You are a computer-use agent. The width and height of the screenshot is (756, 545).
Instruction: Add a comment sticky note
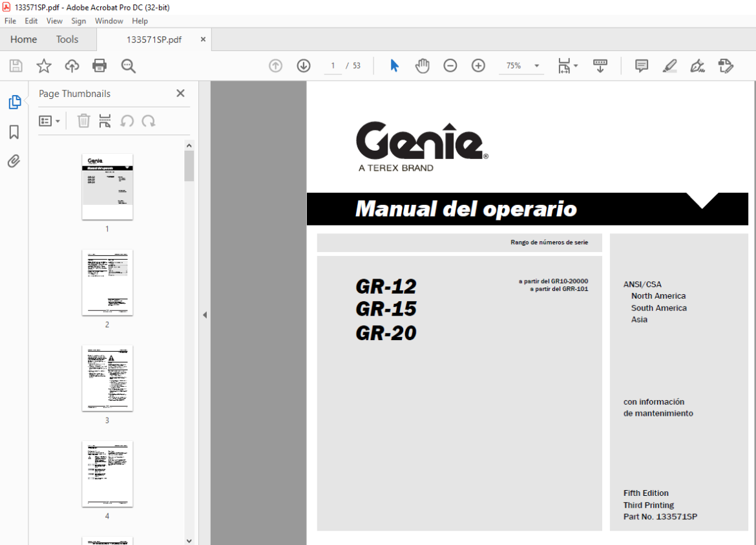(x=641, y=65)
